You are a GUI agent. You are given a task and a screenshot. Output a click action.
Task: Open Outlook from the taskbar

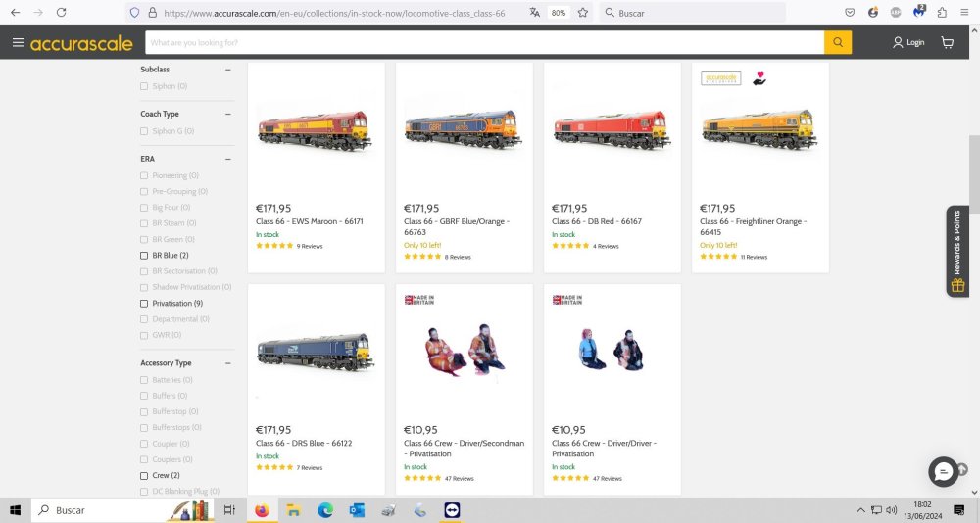(357, 510)
